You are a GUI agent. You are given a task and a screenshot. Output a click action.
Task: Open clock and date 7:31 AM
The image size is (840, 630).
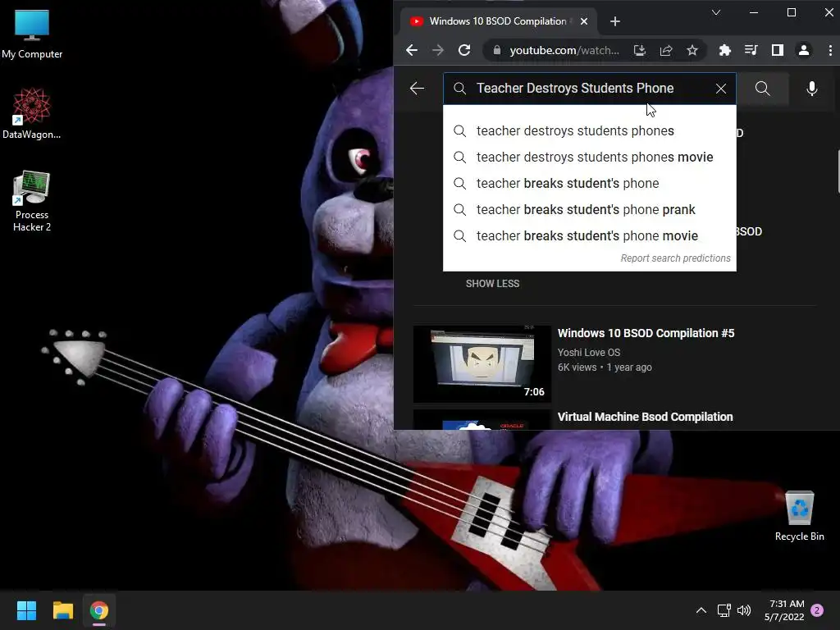[x=784, y=610]
